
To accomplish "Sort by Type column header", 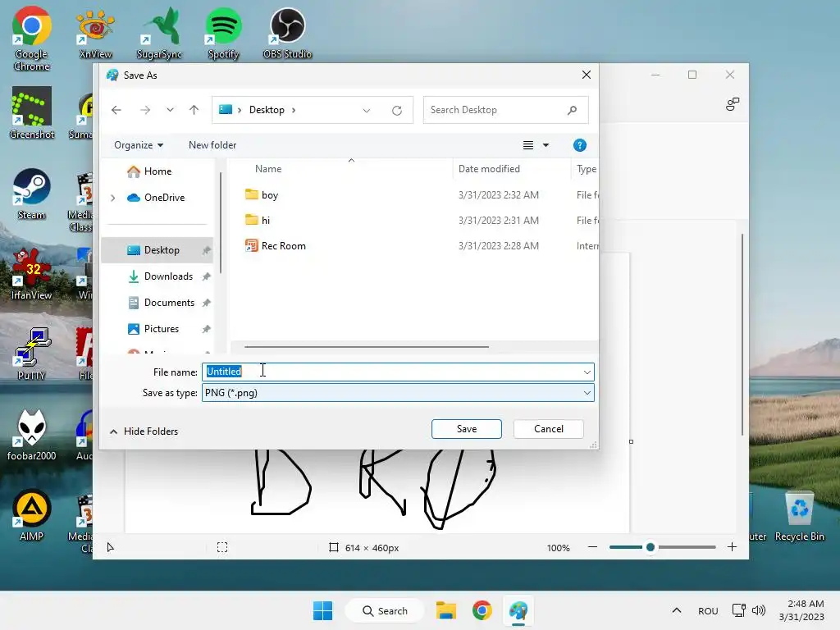I will [585, 169].
